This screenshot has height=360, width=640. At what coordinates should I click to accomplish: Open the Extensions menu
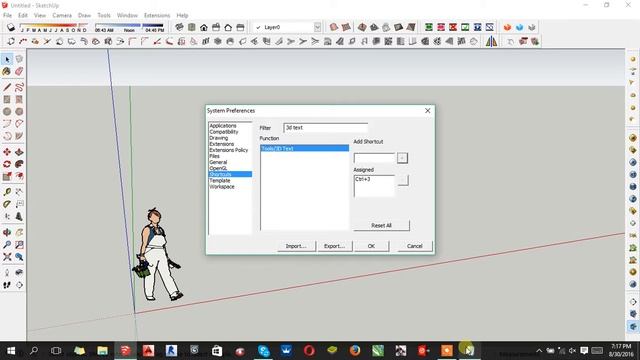coord(157,16)
